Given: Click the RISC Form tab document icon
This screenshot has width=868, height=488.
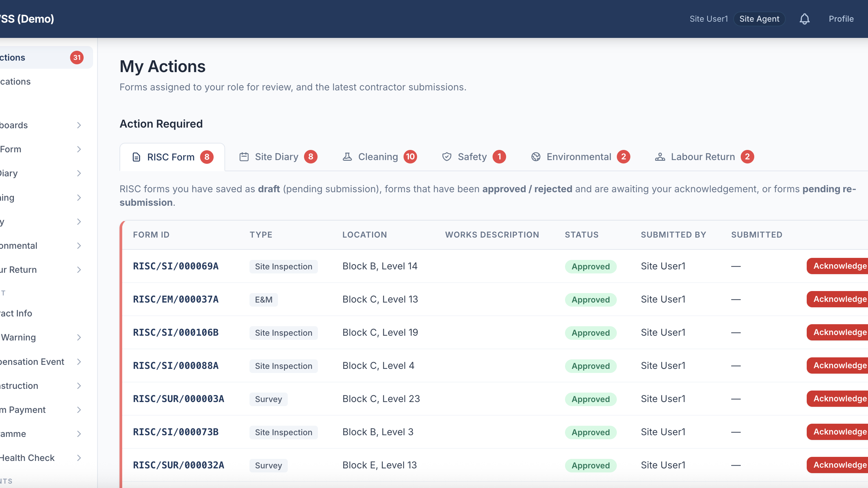Looking at the screenshot, I should [x=136, y=157].
